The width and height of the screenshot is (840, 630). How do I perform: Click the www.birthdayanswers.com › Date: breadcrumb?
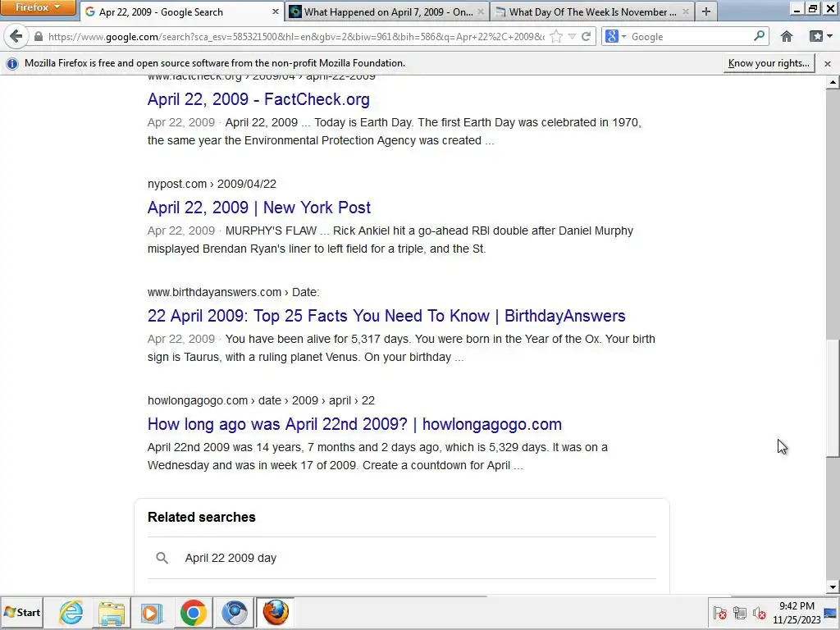[x=233, y=292]
